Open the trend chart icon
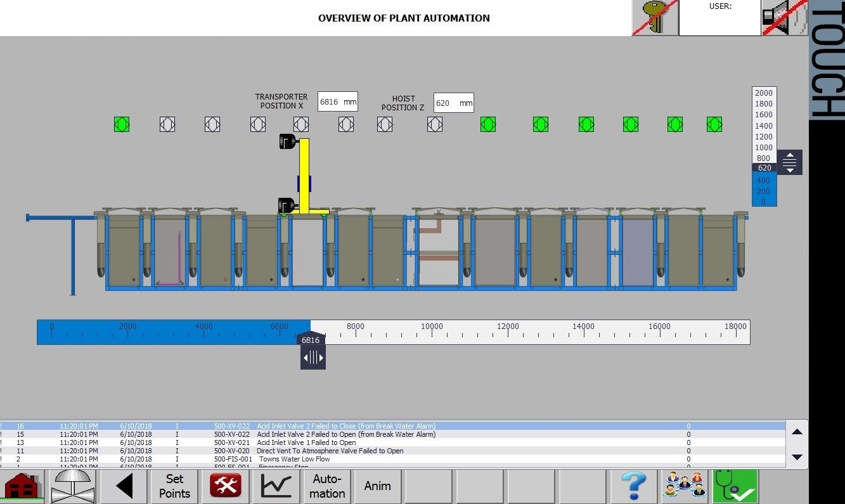This screenshot has height=504, width=845. pos(276,486)
